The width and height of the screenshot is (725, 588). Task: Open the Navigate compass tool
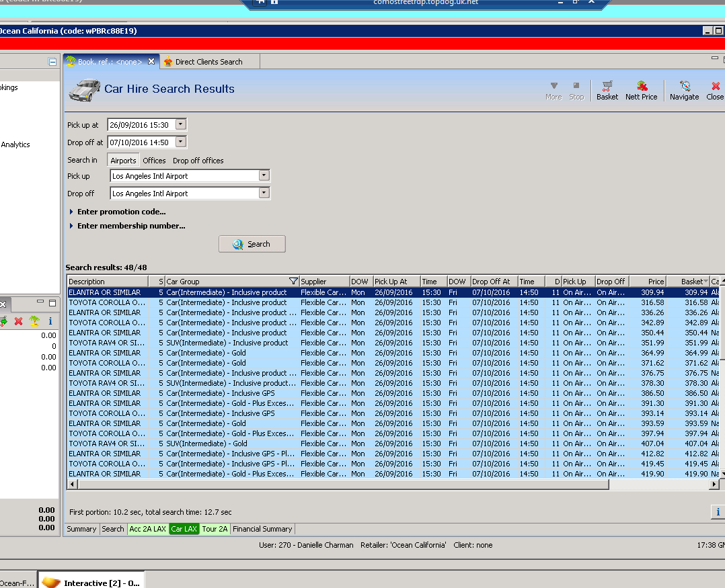point(684,90)
